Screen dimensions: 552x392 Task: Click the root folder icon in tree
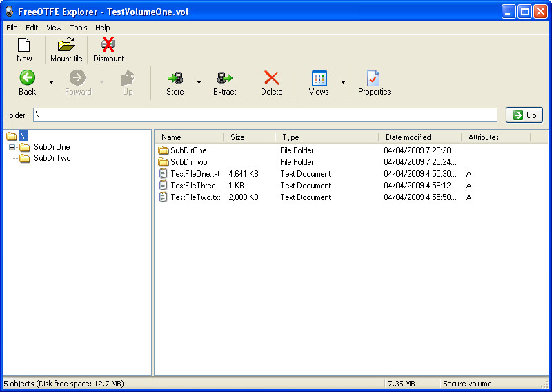coord(12,136)
